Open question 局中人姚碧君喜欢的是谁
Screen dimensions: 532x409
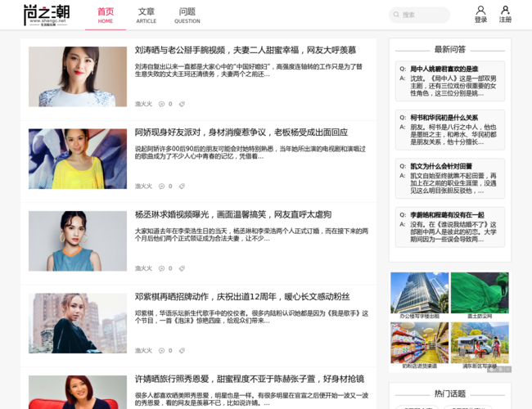tap(444, 69)
